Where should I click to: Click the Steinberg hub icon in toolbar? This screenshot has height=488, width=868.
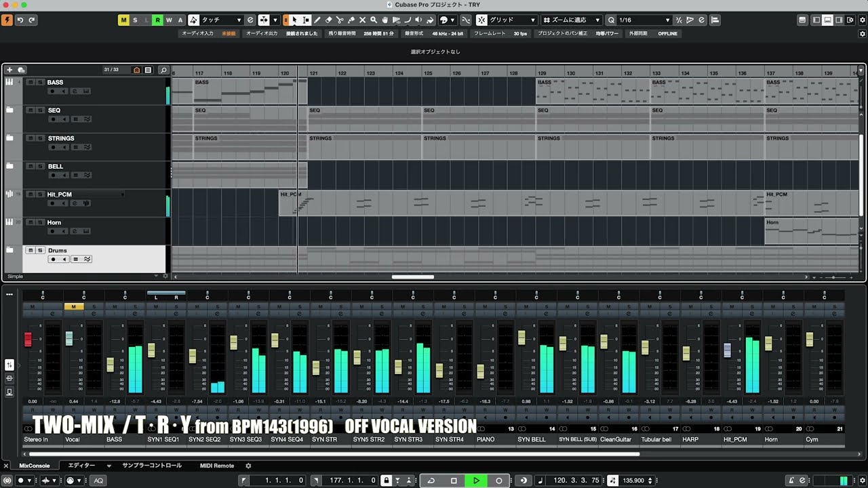[x=7, y=20]
